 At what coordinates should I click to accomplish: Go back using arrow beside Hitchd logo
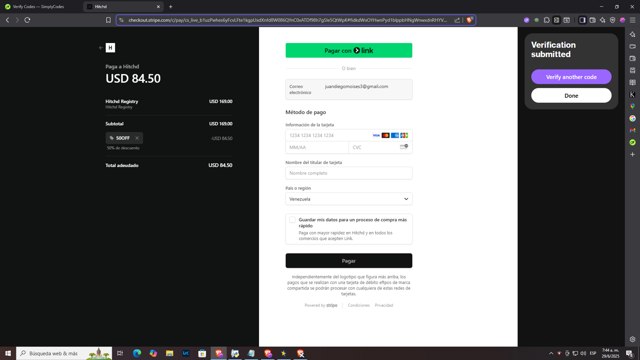click(x=100, y=48)
